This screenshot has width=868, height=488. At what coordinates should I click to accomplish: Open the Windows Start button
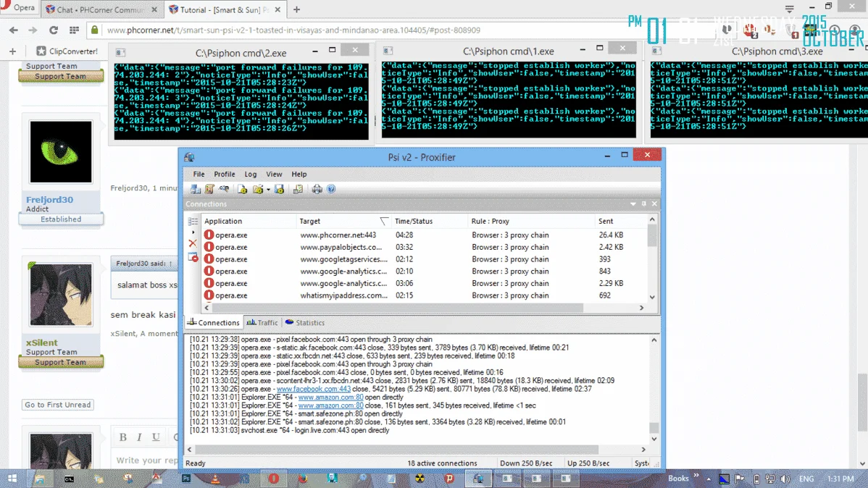tap(12, 479)
